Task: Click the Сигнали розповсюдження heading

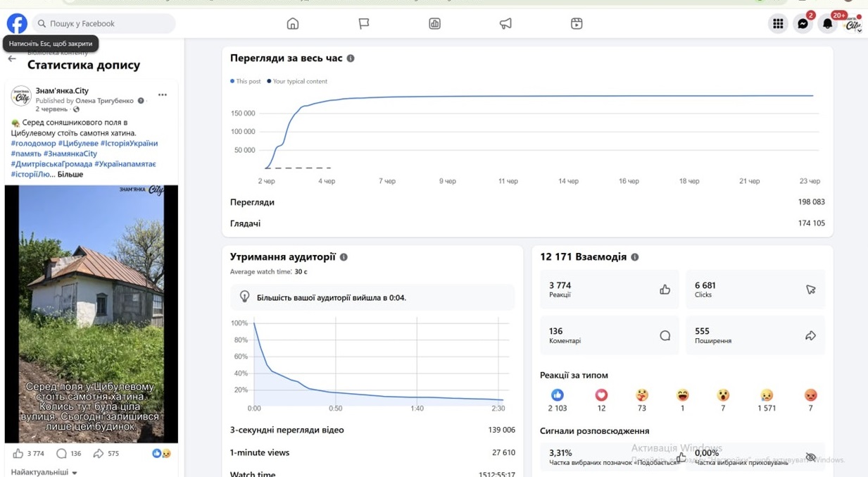Action: pos(594,430)
